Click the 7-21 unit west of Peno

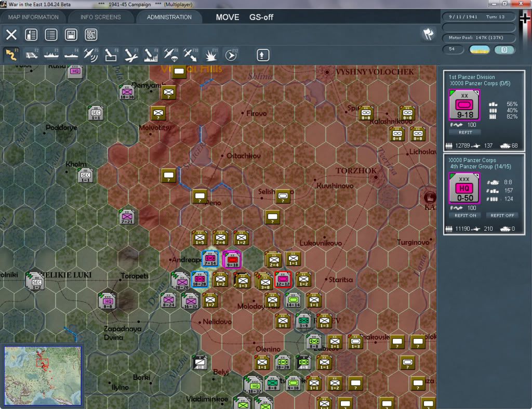(x=127, y=217)
